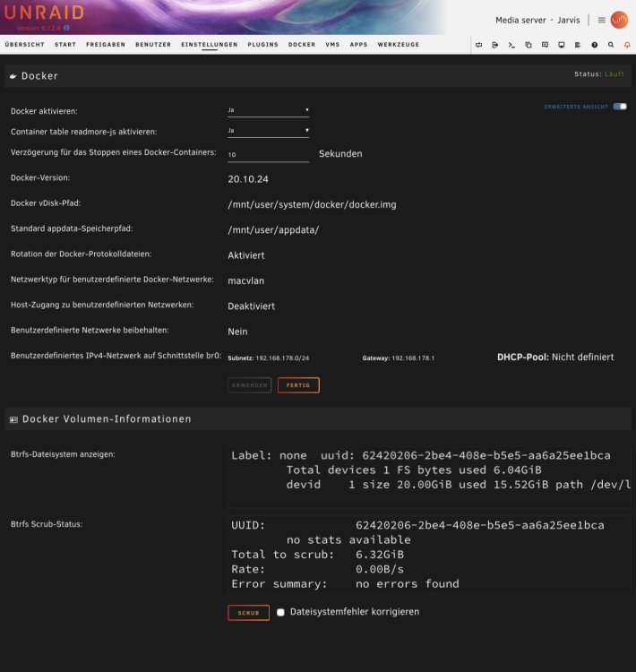
Task: Click the Subnetz 192.168.178.0/24 text
Action: (x=269, y=358)
